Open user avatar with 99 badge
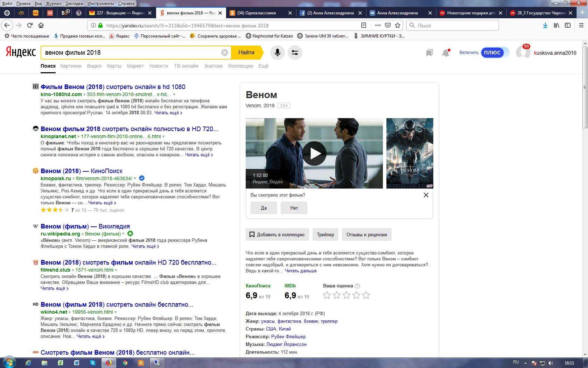The image size is (588, 368). point(523,52)
